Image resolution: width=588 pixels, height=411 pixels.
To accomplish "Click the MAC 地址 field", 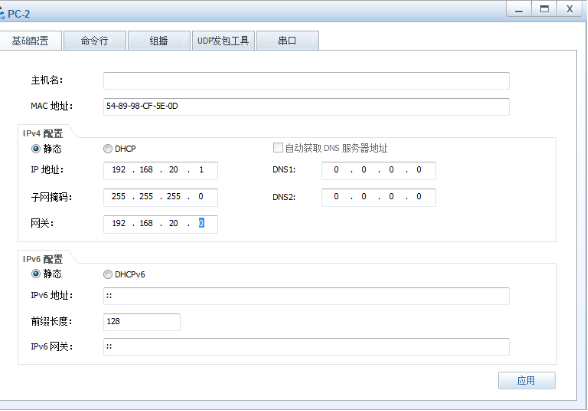I will [306, 106].
